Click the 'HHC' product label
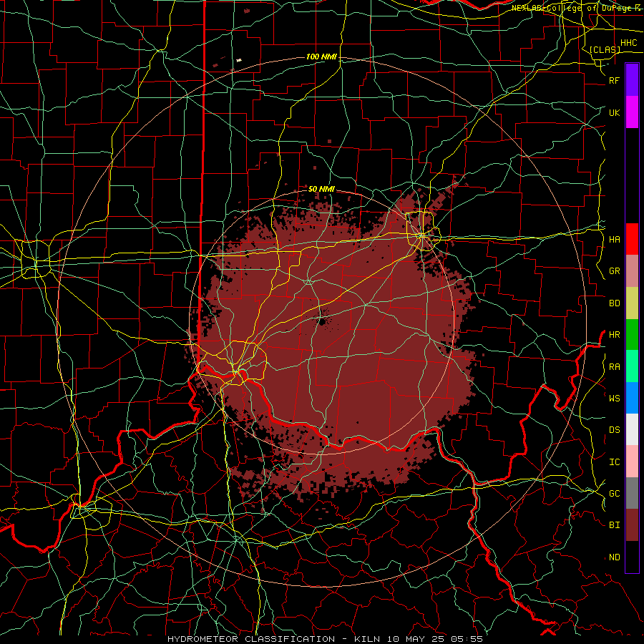644x644 pixels. (628, 43)
